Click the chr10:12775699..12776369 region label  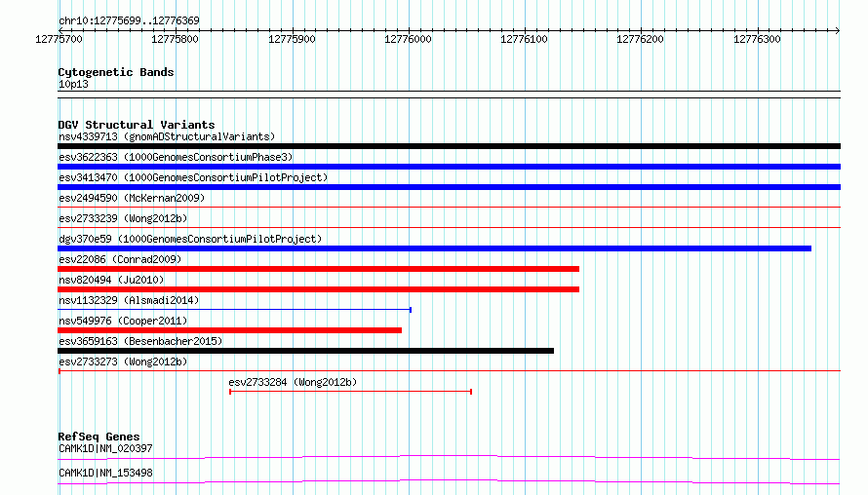click(x=129, y=20)
